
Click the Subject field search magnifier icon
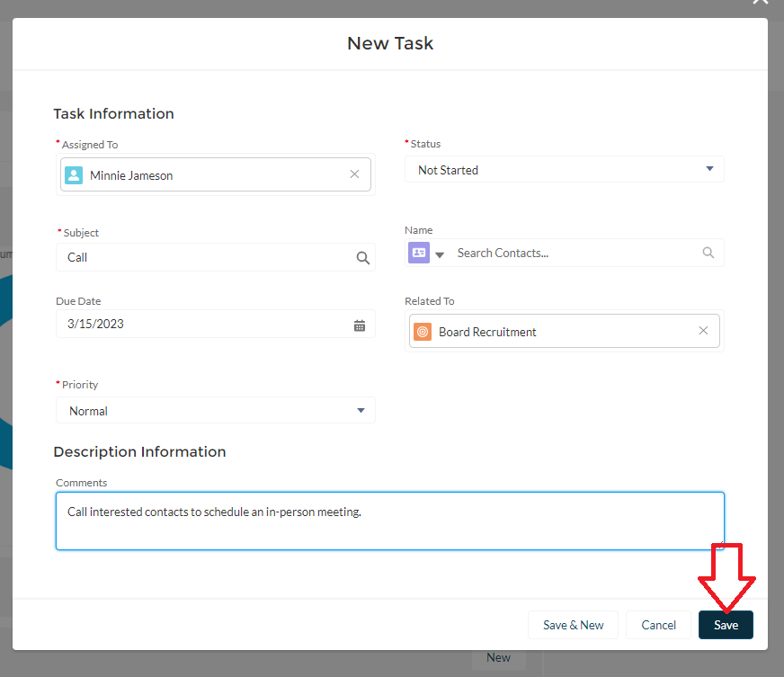[x=362, y=258]
